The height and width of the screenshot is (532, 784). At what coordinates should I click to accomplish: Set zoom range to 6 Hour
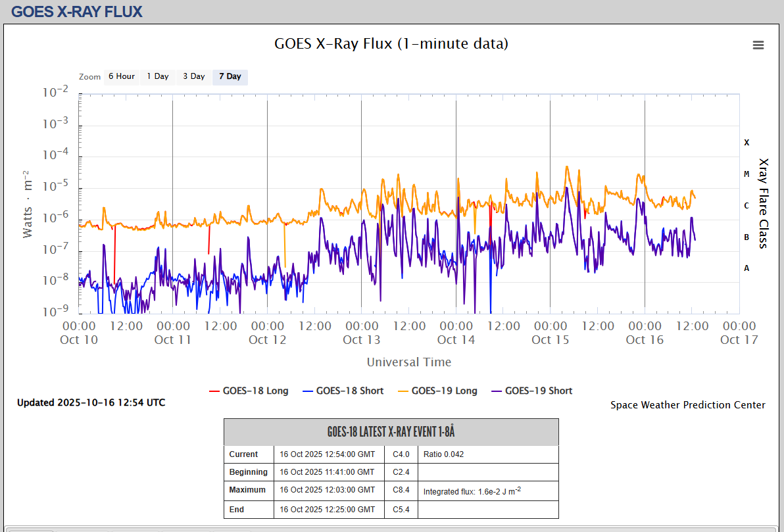pyautogui.click(x=122, y=77)
